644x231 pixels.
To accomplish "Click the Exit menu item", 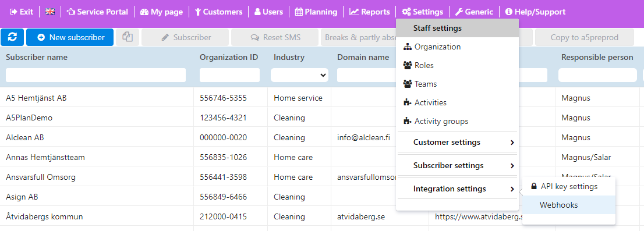I will [x=22, y=12].
